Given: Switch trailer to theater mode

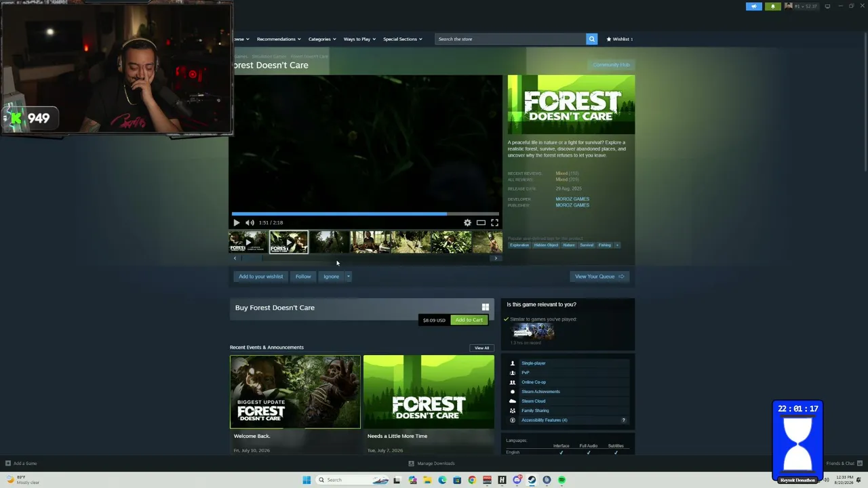Looking at the screenshot, I should [481, 222].
